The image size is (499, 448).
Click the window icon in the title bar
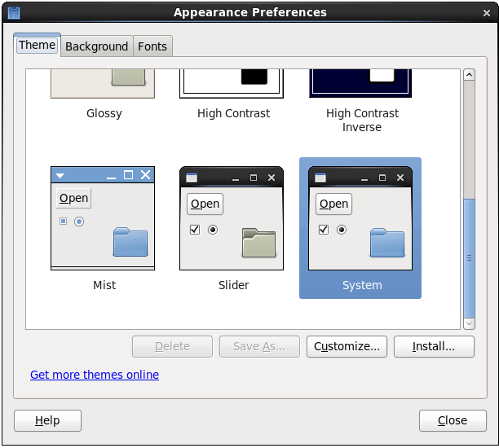tap(14, 12)
